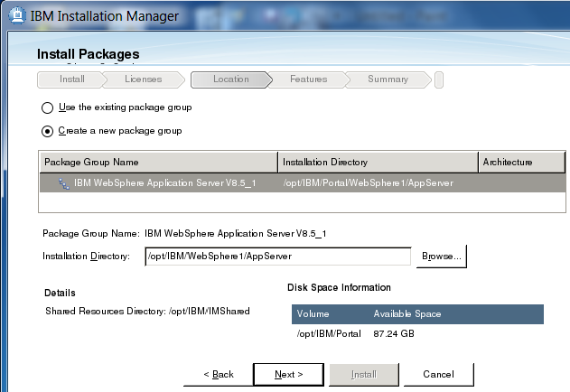Select the IBM WebSphere Application Server V8.5_1 row
Screen dimensions: 570x392
tap(303, 183)
